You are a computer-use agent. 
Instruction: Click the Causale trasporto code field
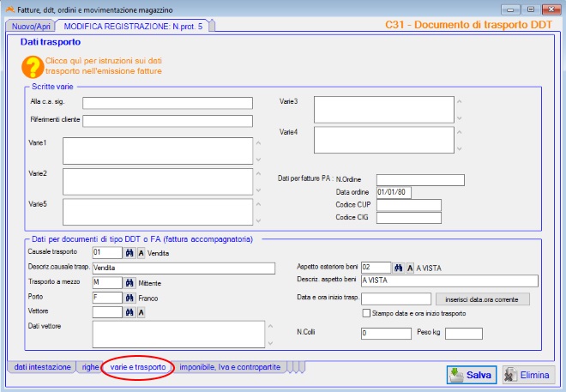tap(107, 253)
